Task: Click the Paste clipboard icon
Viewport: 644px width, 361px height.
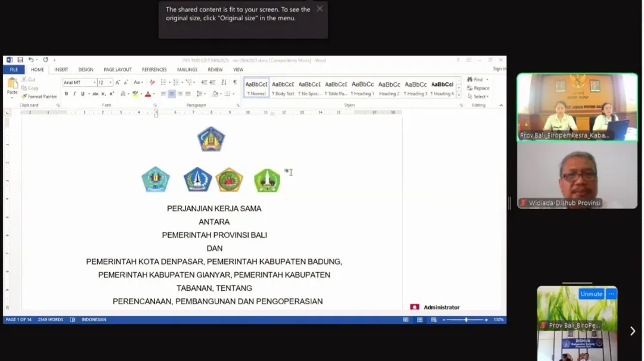Action: click(13, 83)
